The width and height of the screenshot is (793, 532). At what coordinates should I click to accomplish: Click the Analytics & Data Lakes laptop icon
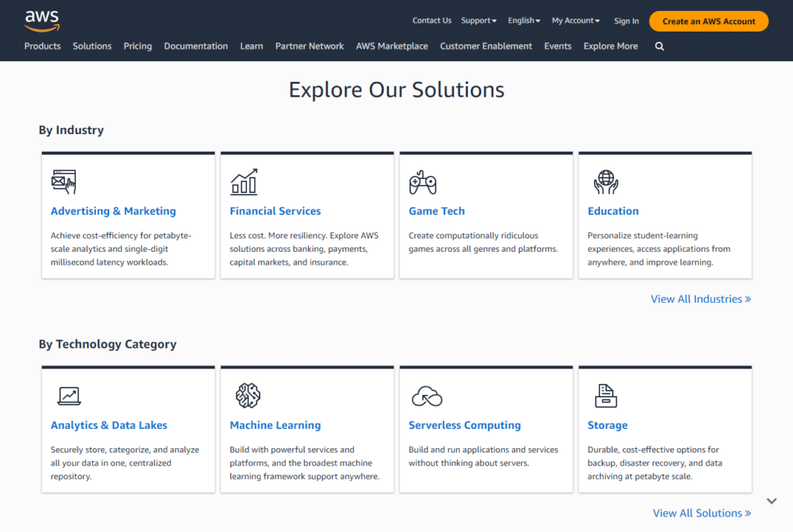coord(69,396)
